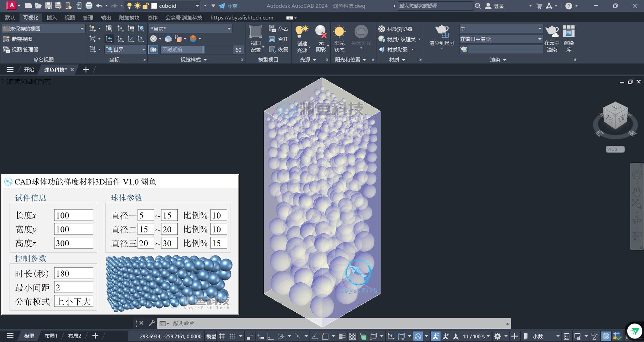Click the ViewCube at top right of viewport
Image resolution: width=644 pixels, height=342 pixels.
[x=615, y=116]
